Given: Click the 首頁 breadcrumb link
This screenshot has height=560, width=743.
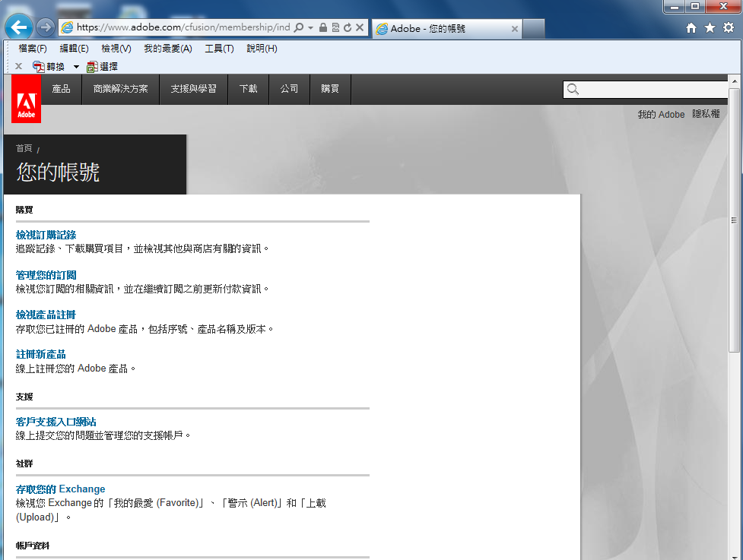Looking at the screenshot, I should coord(24,149).
